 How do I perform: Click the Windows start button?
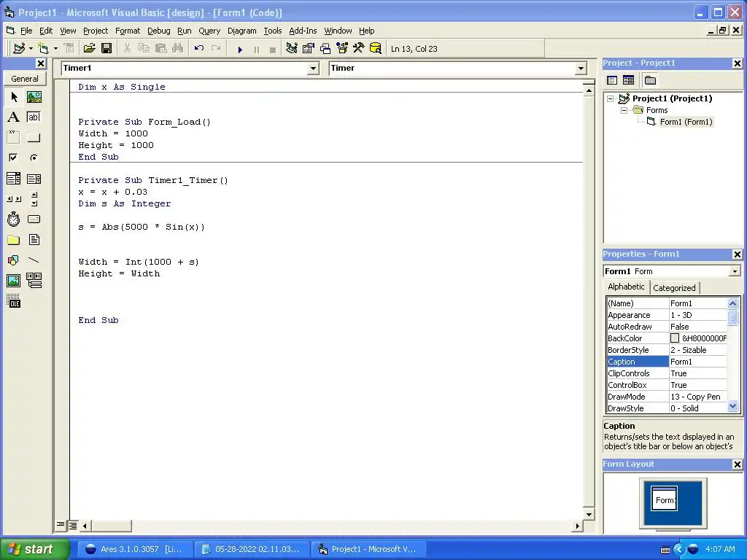click(x=34, y=549)
